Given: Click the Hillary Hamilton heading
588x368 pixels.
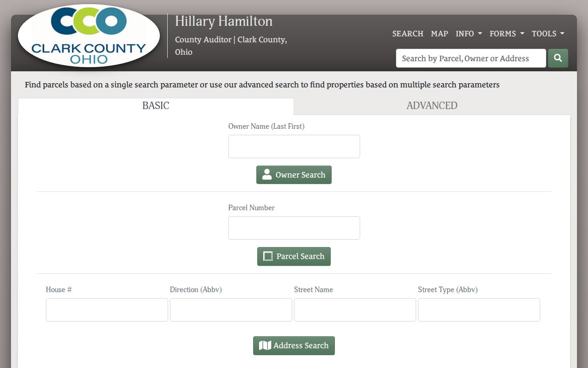Looking at the screenshot, I should tap(224, 21).
